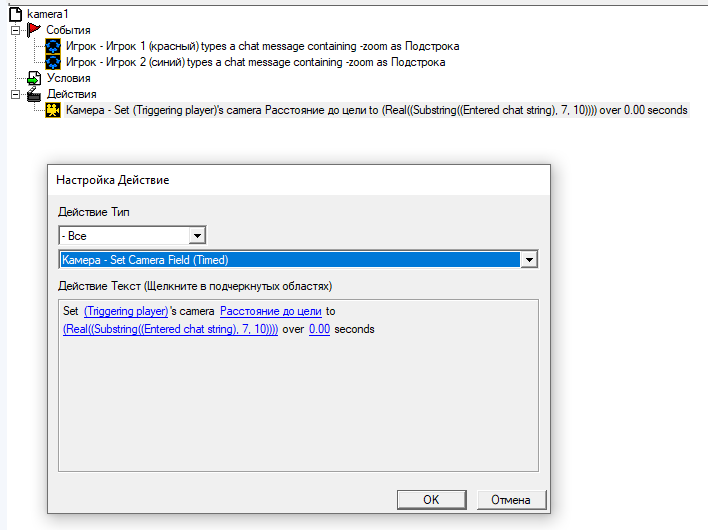
Task: Collapse the Действия tree node
Action: [x=15, y=94]
